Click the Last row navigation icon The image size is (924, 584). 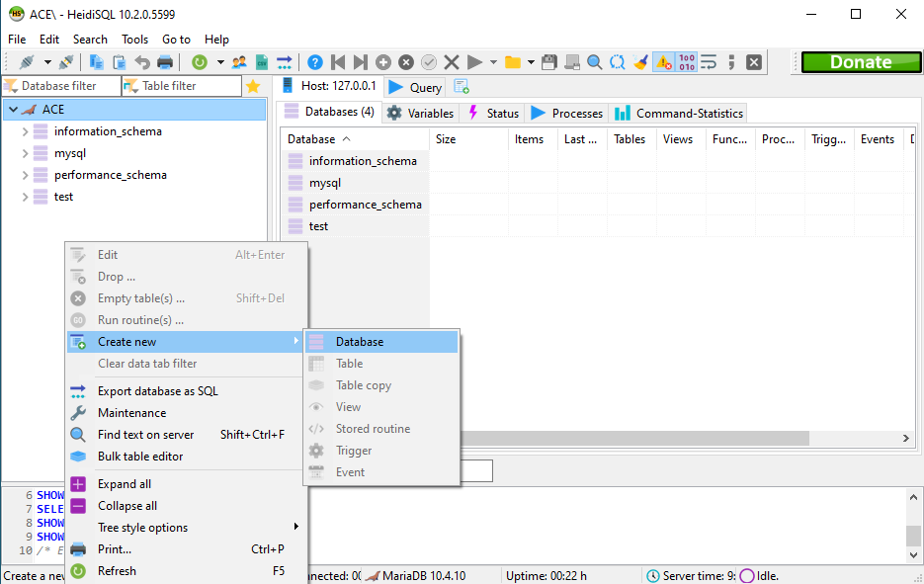(360, 62)
